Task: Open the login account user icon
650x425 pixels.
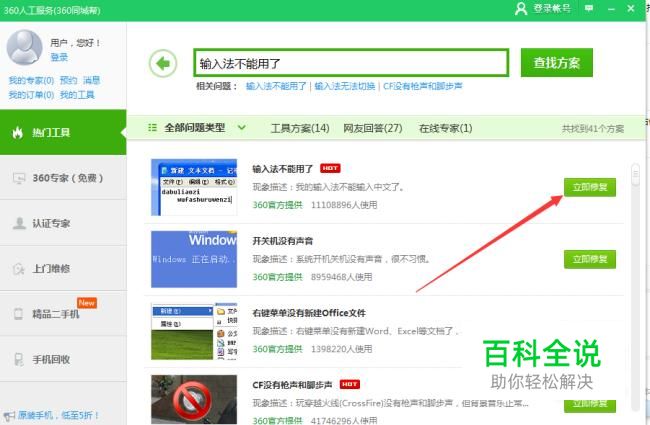Action: [521, 9]
